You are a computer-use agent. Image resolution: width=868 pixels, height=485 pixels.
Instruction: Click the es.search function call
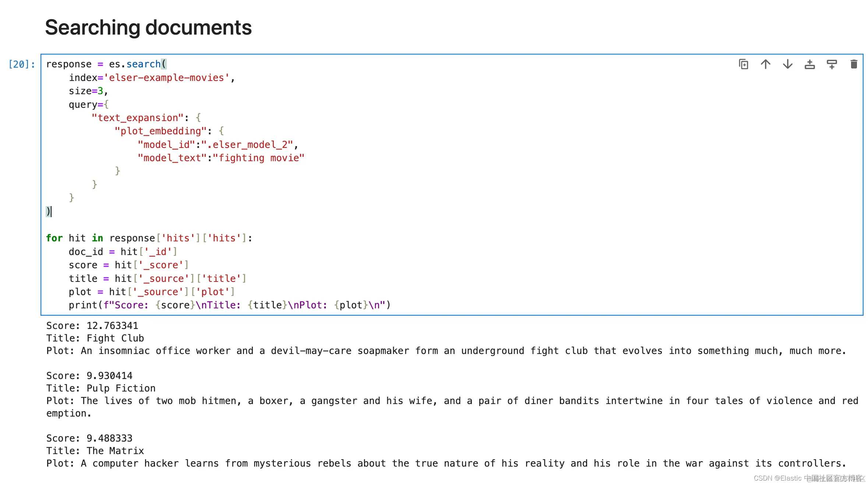(143, 64)
